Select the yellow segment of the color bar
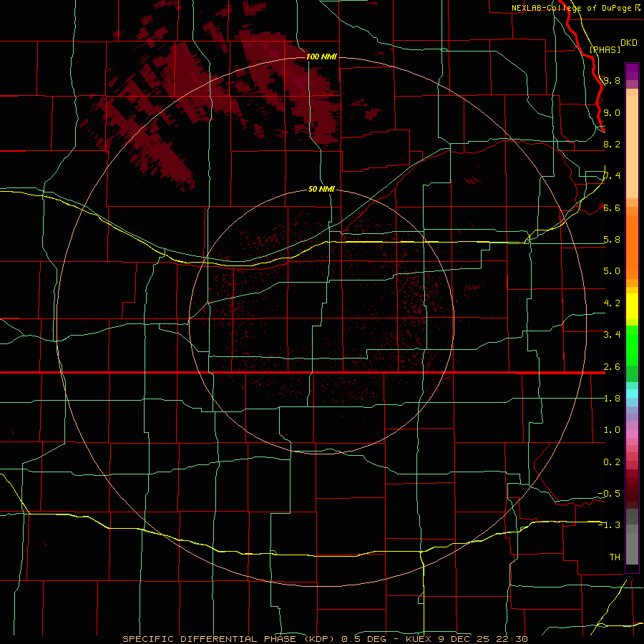 coord(632,306)
